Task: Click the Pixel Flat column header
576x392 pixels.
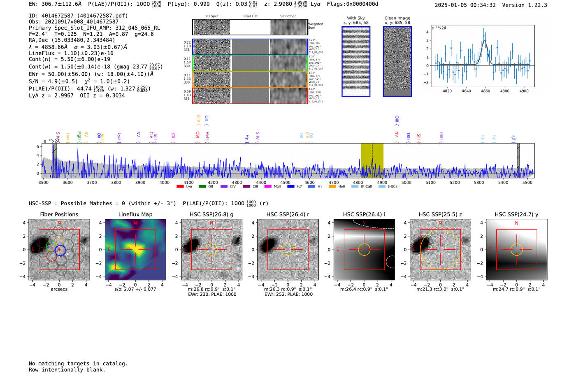Action: point(250,16)
